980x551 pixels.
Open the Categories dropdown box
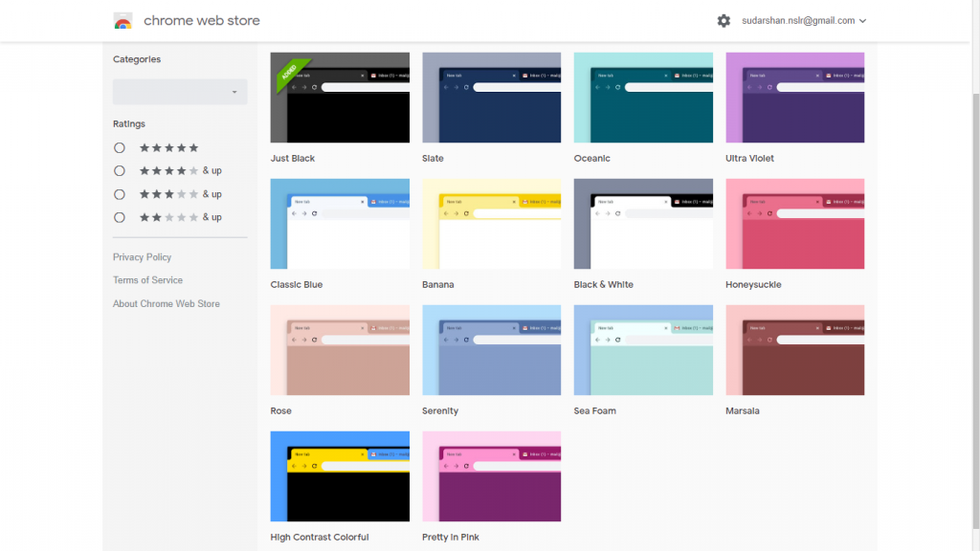pyautogui.click(x=180, y=92)
